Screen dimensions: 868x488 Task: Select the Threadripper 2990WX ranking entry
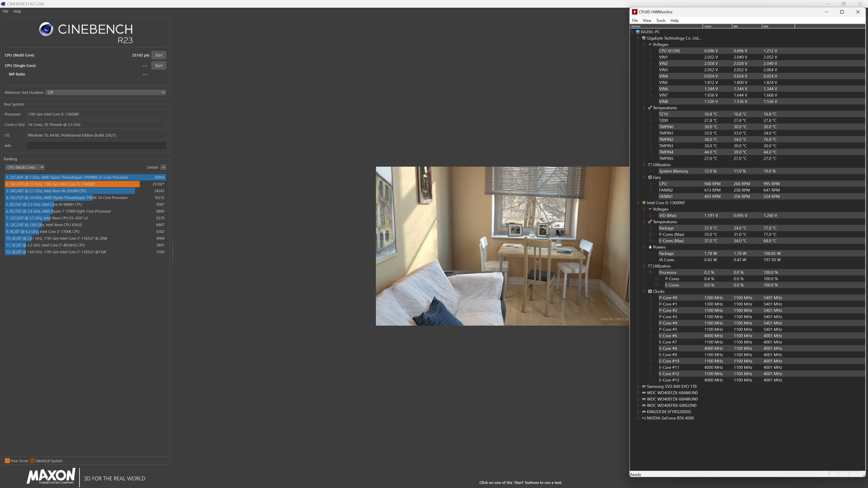(x=85, y=177)
